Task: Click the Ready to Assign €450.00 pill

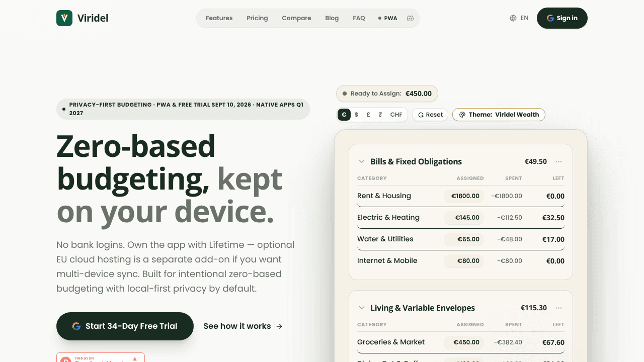Action: point(387,94)
